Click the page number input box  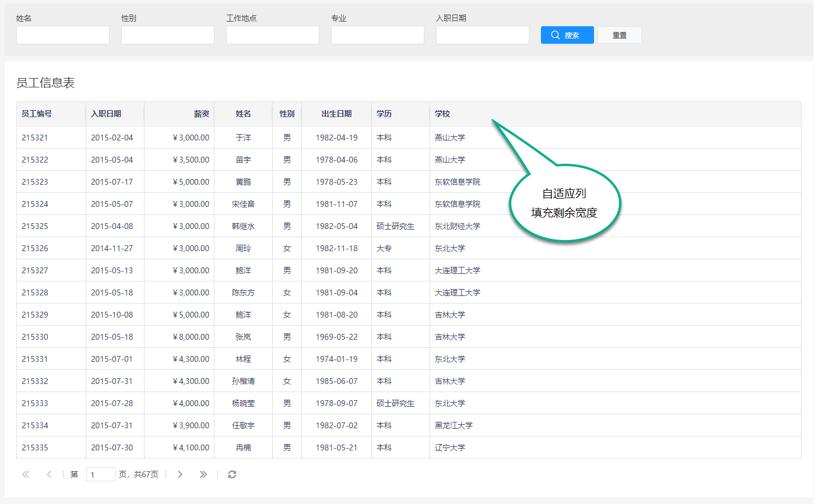[x=101, y=474]
